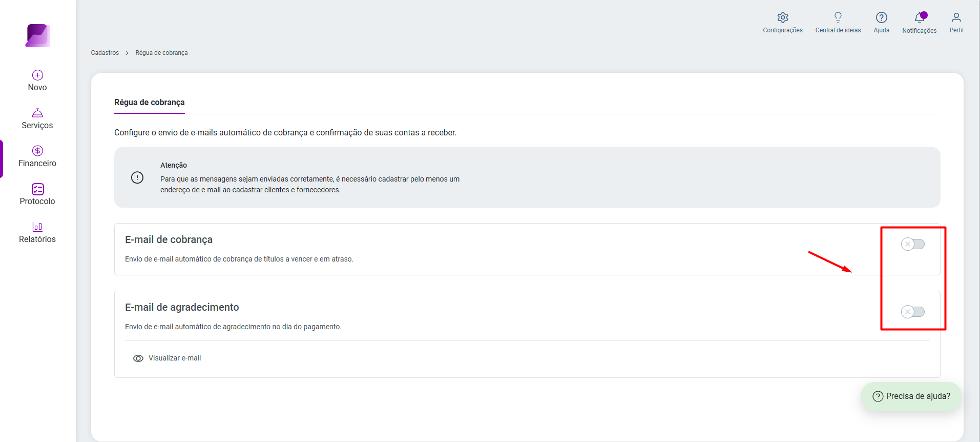This screenshot has width=980, height=442.
Task: Open the Ajuda question mark icon
Action: [x=881, y=17]
